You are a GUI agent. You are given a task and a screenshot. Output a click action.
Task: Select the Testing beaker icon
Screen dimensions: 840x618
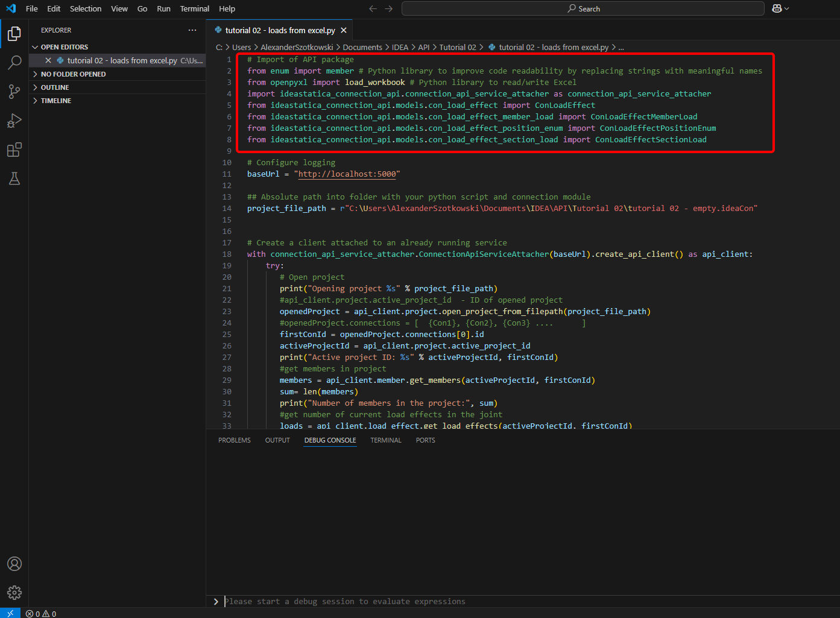[14, 178]
